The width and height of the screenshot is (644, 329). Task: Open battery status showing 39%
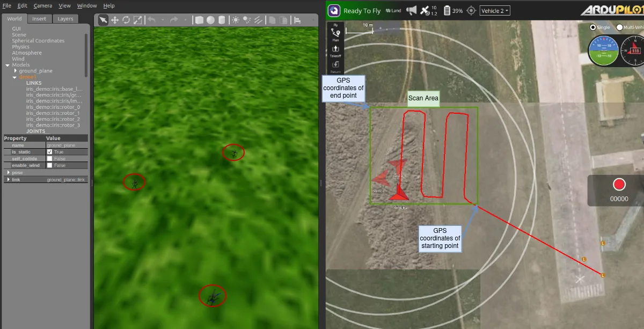453,10
